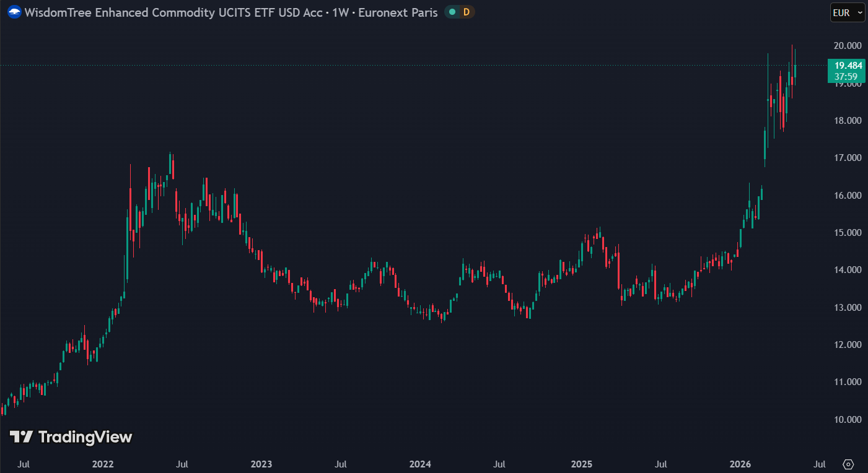
Task: Click the green market status dot
Action: [x=453, y=12]
